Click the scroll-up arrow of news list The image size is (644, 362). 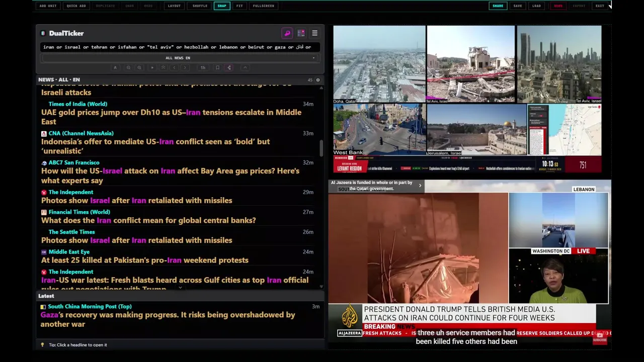click(321, 88)
